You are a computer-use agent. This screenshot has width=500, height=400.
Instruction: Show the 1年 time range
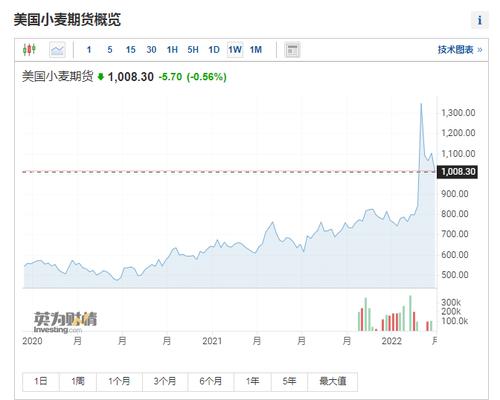tap(253, 382)
